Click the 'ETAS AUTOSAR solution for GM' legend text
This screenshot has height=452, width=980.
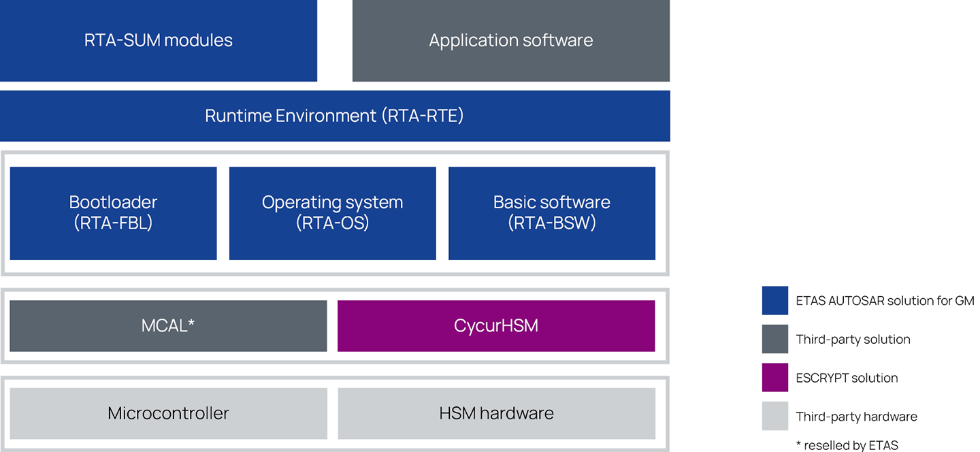click(885, 300)
